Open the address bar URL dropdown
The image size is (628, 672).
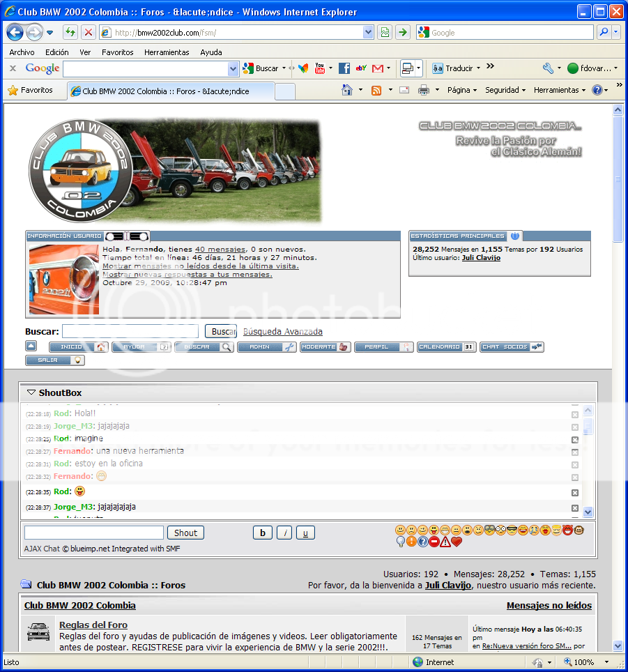[368, 32]
